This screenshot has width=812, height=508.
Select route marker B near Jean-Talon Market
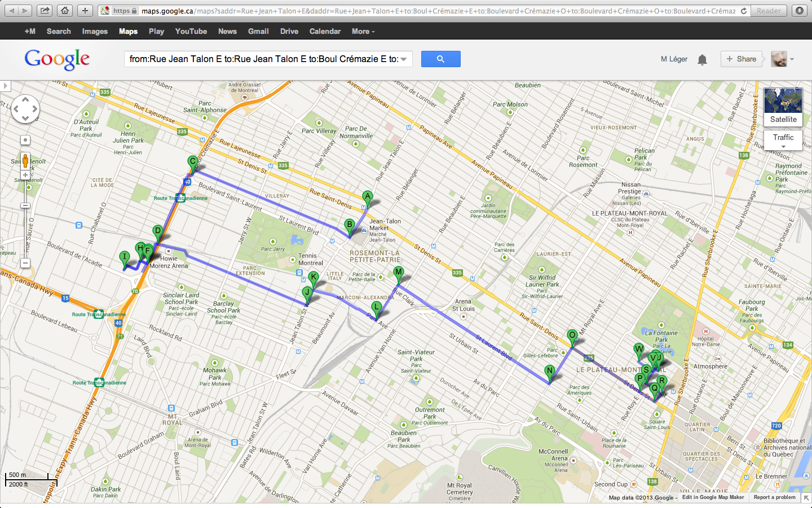point(350,227)
